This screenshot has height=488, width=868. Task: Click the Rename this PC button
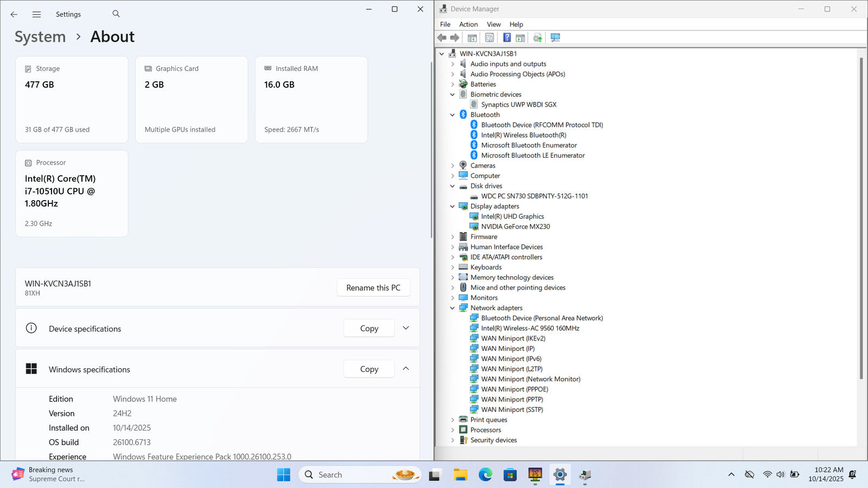pos(373,287)
